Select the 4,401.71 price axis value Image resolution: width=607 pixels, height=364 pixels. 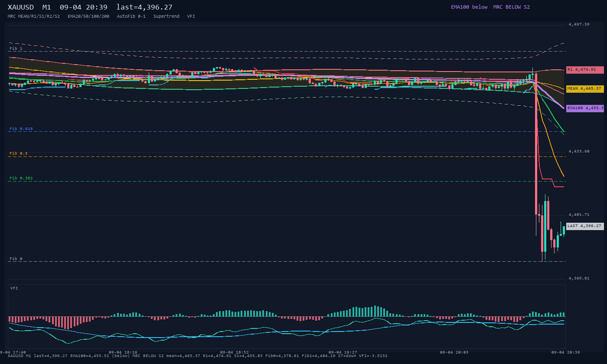(x=579, y=214)
